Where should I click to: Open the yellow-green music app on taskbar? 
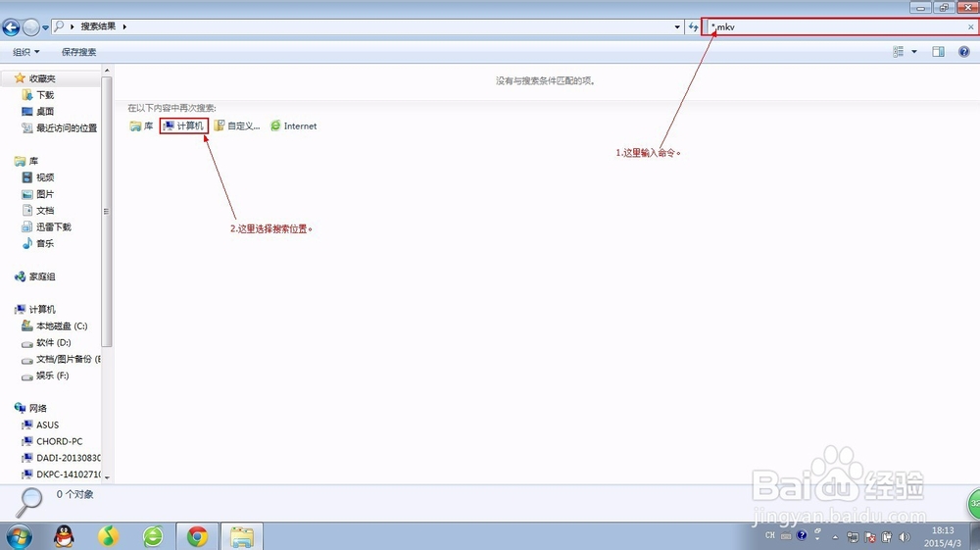(108, 536)
